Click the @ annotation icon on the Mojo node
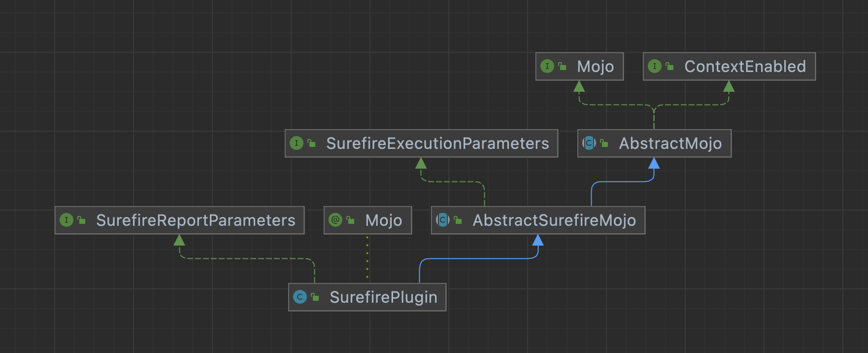The image size is (868, 353). 335,220
